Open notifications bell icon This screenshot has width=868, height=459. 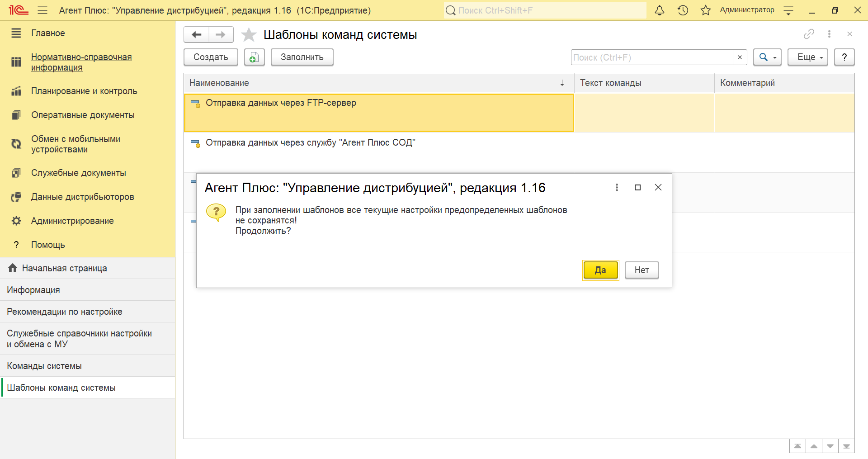[x=660, y=10]
